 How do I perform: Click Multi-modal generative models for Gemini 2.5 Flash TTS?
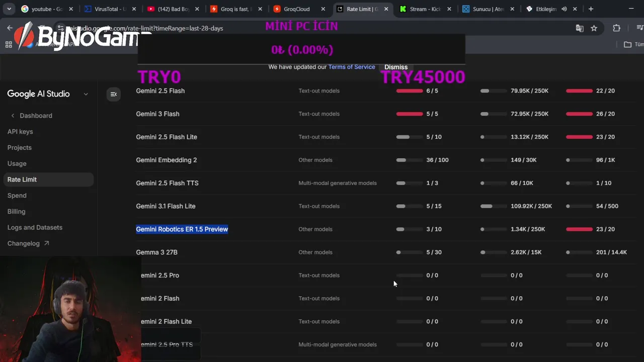click(x=338, y=183)
